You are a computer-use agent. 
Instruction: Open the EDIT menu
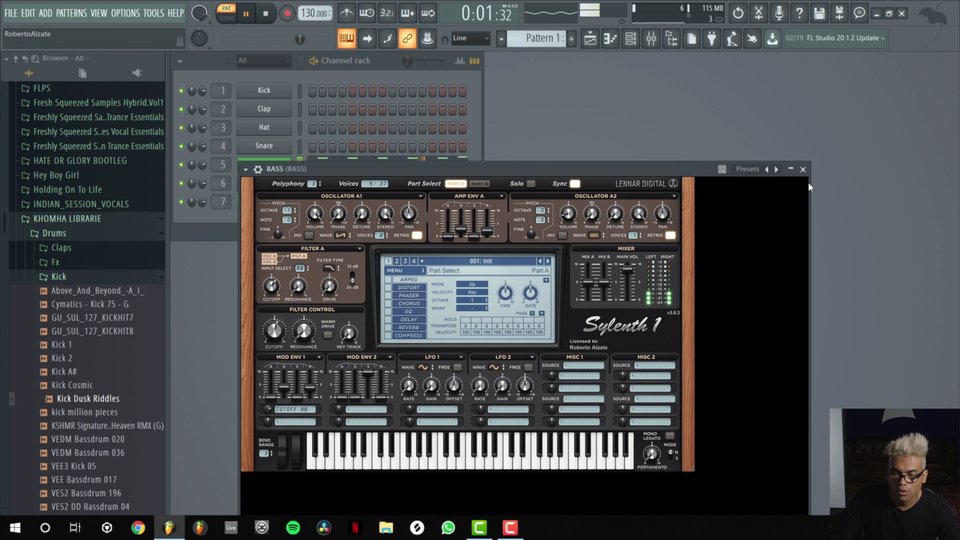point(28,13)
